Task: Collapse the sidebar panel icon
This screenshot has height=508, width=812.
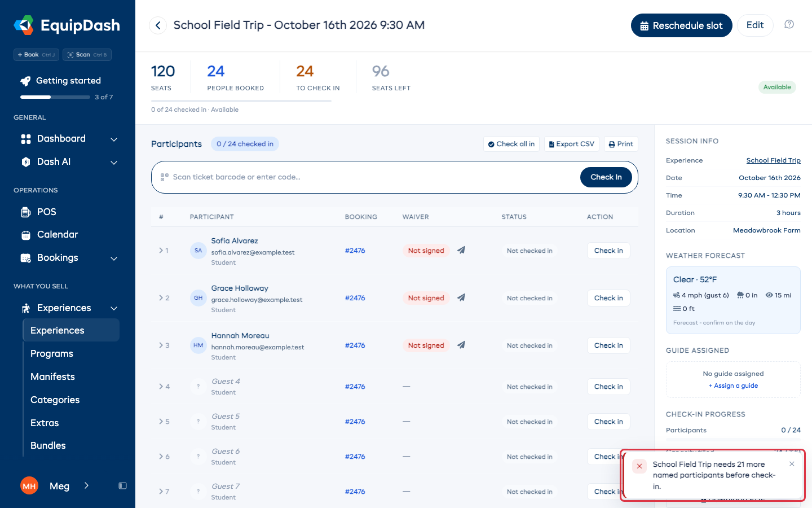Action: [x=122, y=485]
